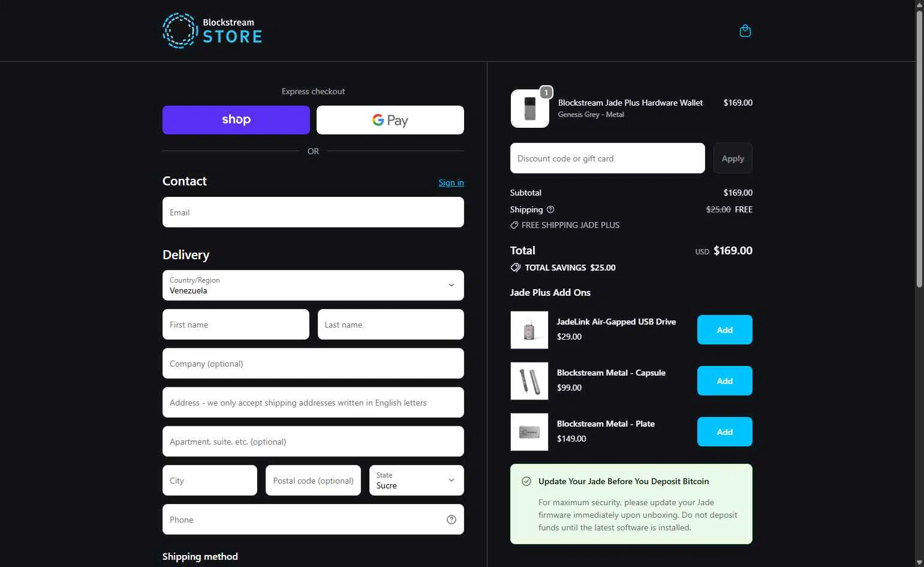Click into the Phone field
924x567 pixels.
[x=313, y=520]
